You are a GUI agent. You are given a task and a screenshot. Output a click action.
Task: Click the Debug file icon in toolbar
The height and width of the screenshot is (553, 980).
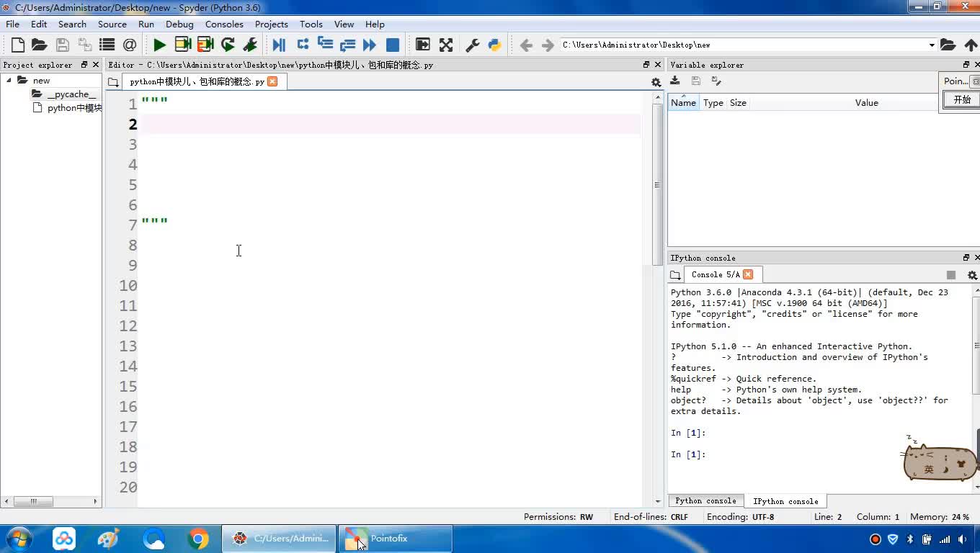coord(279,45)
